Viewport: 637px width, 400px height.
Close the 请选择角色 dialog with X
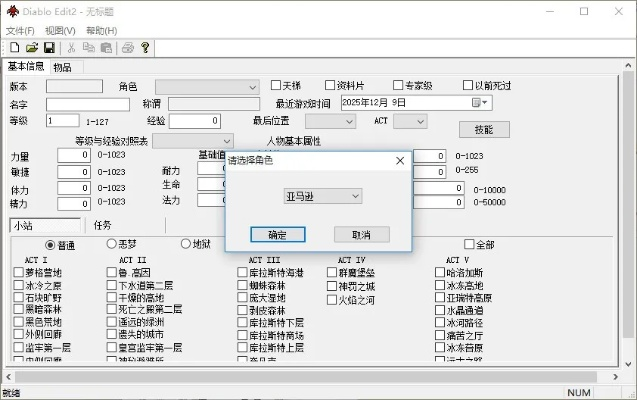(400, 160)
